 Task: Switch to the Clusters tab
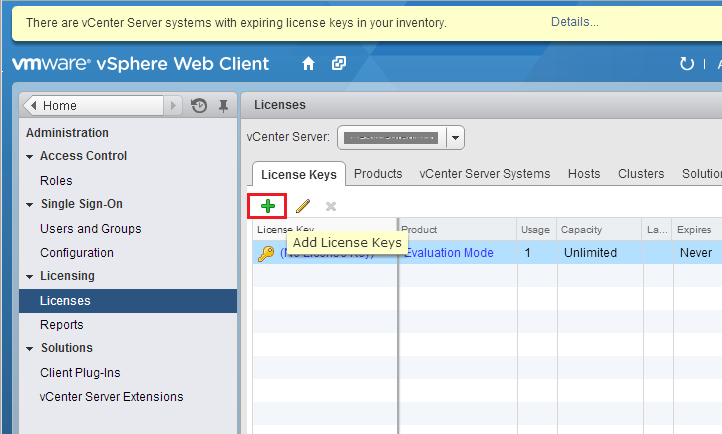point(641,174)
